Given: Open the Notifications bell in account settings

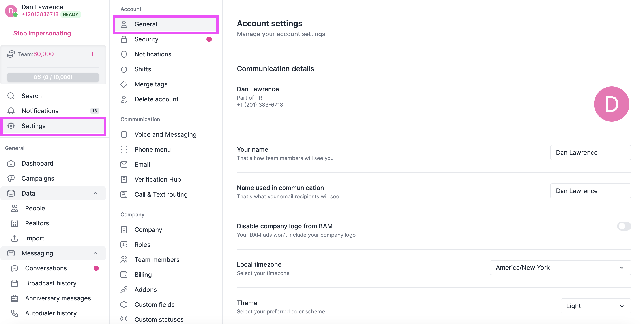Looking at the screenshot, I should point(124,54).
